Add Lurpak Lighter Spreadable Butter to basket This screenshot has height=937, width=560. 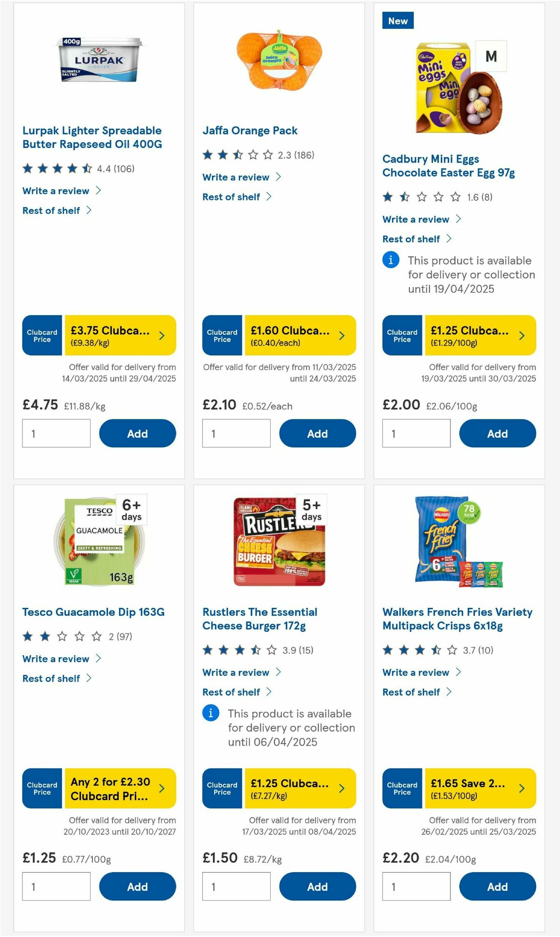point(137,433)
